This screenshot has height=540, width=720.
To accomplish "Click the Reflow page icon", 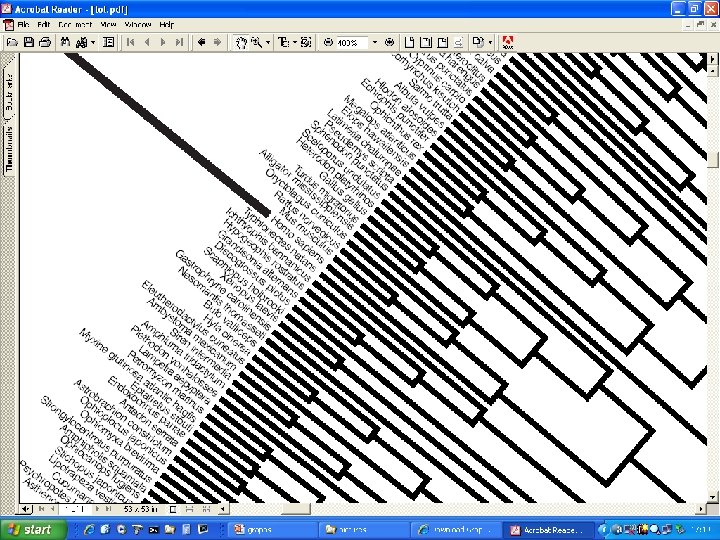I will 458,43.
